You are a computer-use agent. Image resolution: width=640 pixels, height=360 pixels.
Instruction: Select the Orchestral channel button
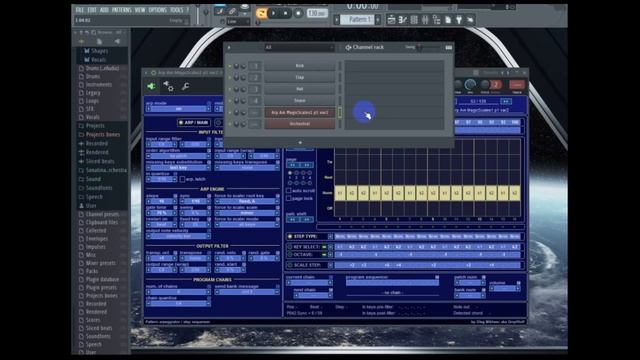pos(300,124)
